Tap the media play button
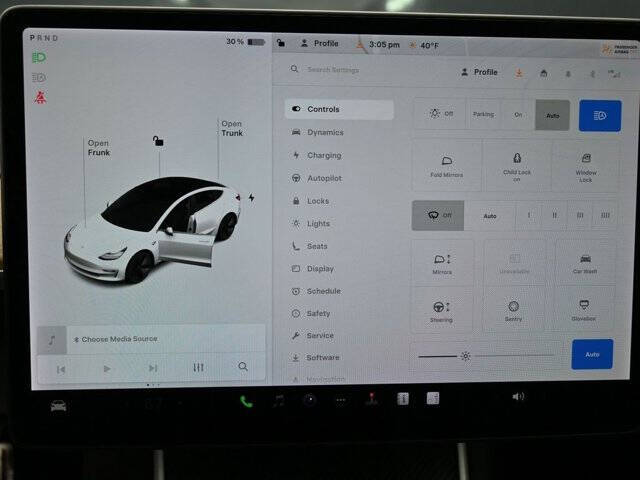 tap(107, 369)
